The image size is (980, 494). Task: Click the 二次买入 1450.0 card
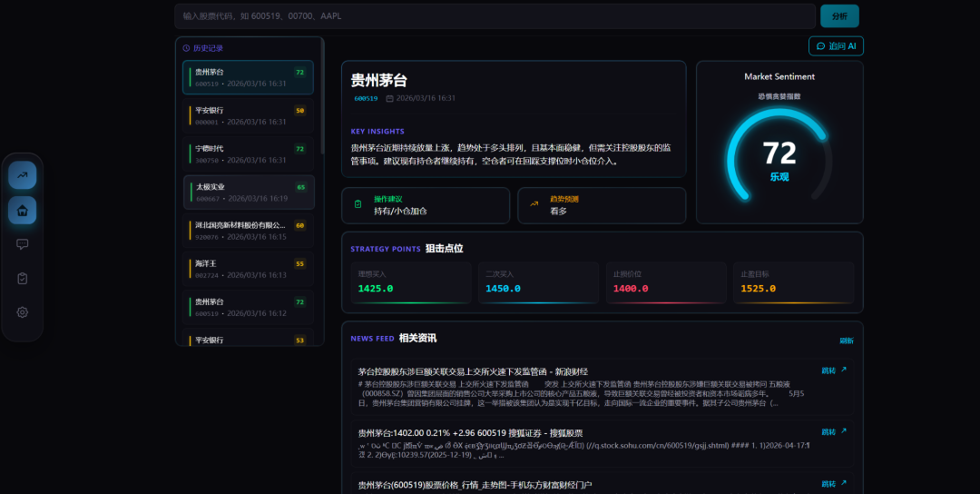[538, 282]
